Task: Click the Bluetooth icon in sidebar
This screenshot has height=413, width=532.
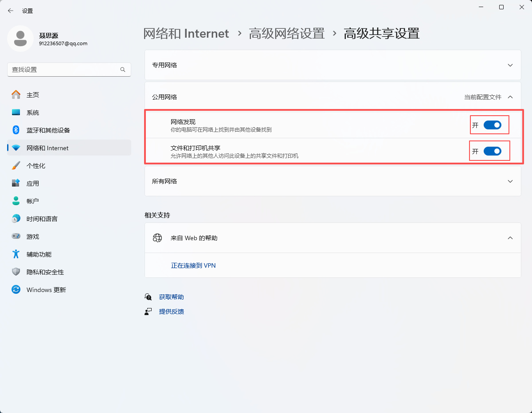Action: pos(16,130)
